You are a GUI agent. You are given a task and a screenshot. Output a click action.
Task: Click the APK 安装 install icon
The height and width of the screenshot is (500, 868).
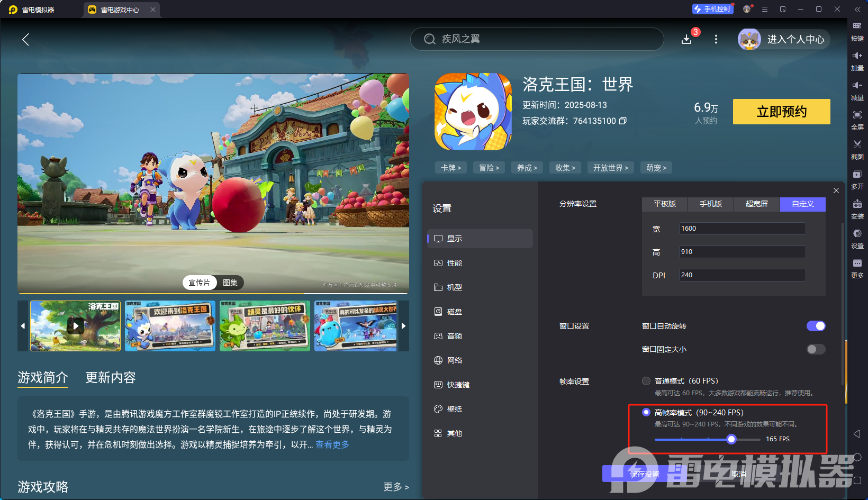point(857,209)
